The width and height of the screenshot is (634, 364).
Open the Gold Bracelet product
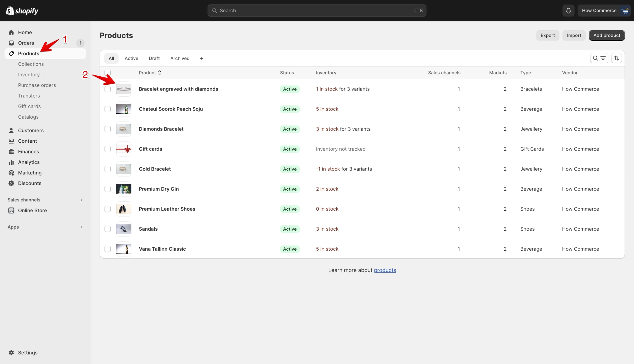(155, 169)
